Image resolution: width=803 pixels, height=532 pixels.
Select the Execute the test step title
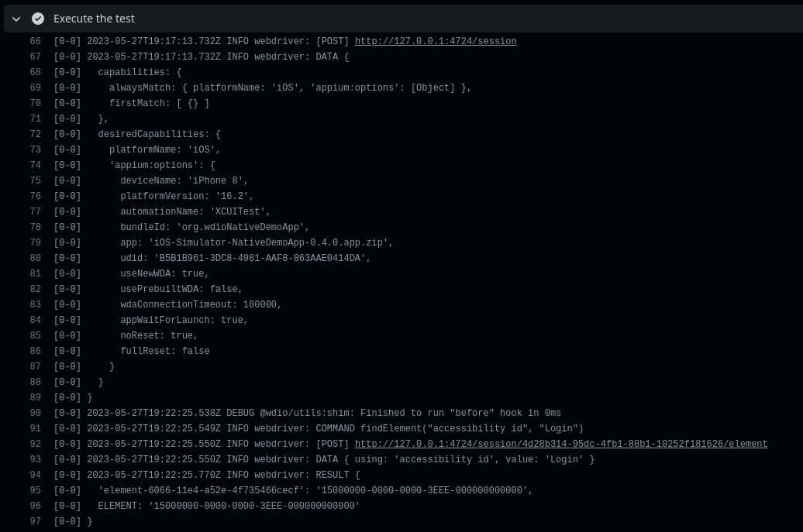[94, 19]
